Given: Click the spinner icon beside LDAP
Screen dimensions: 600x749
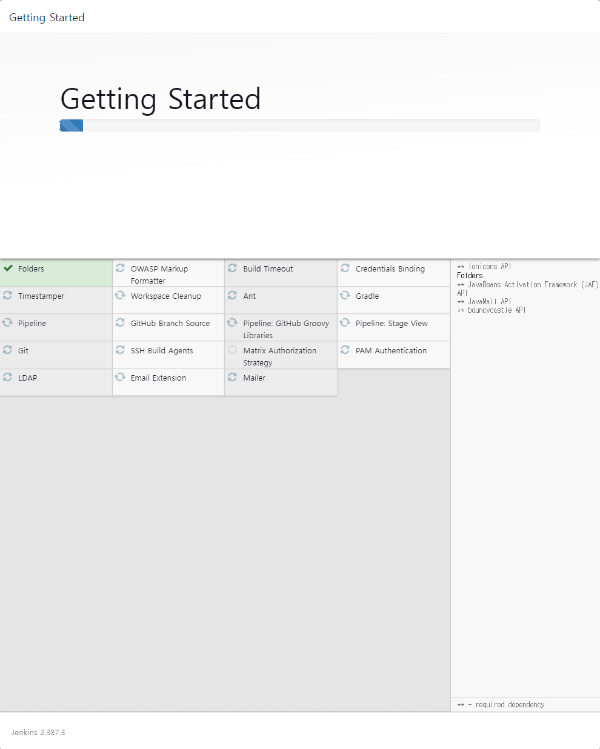Looking at the screenshot, I should coord(8,377).
